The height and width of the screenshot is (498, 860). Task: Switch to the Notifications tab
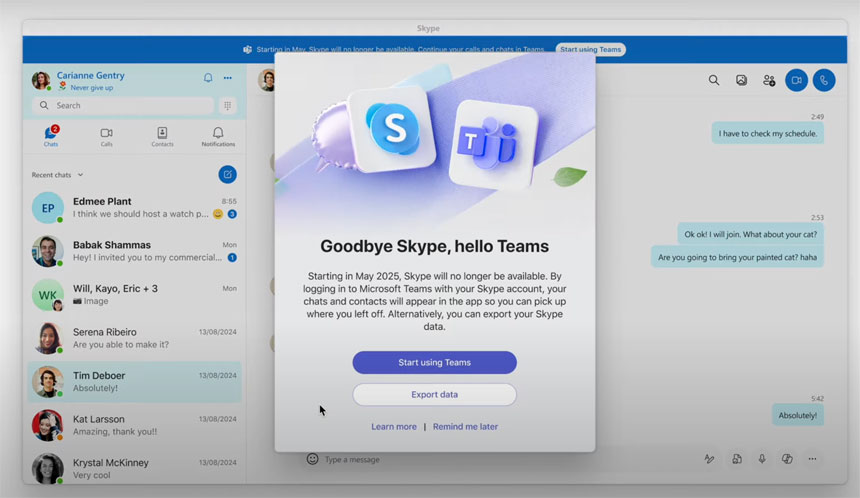218,137
